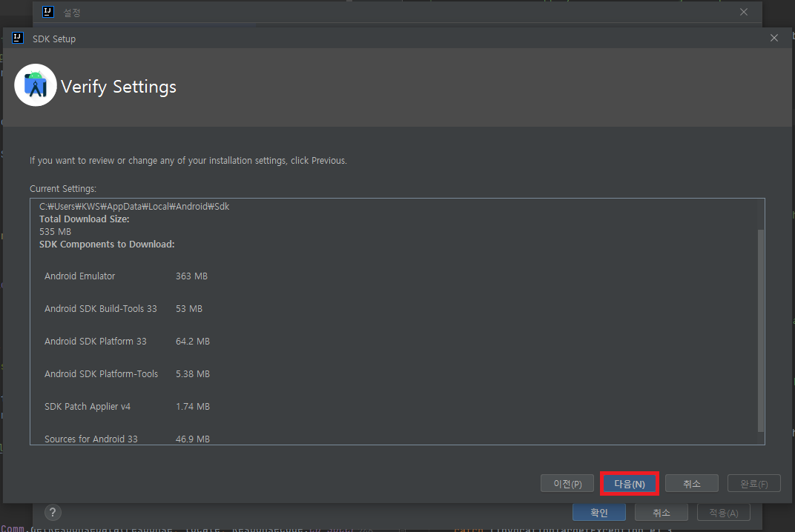The height and width of the screenshot is (532, 795).
Task: Click the 완료(F) finish button
Action: tap(754, 484)
